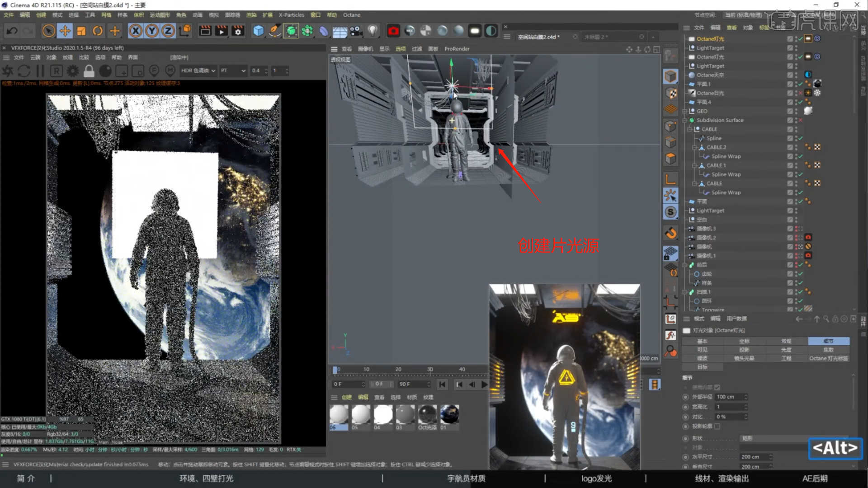Click the Cube primitive icon
Viewport: 868px width, 488px height.
(x=258, y=31)
